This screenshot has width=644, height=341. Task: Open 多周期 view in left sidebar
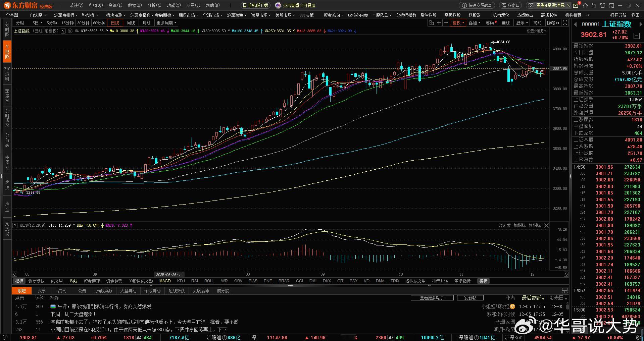tap(7, 162)
